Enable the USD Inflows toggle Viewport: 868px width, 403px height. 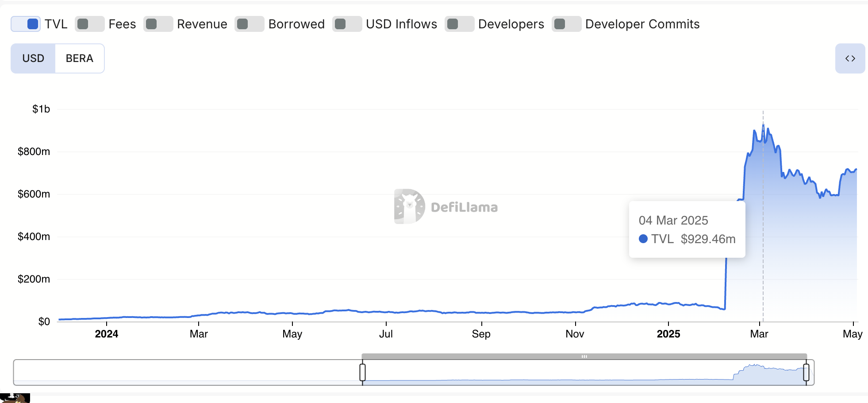[x=347, y=24]
